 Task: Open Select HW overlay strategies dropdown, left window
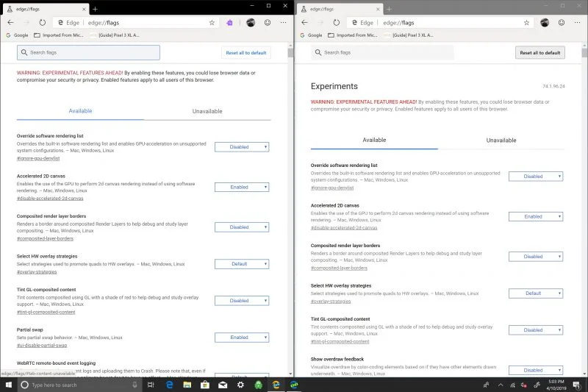click(x=242, y=264)
